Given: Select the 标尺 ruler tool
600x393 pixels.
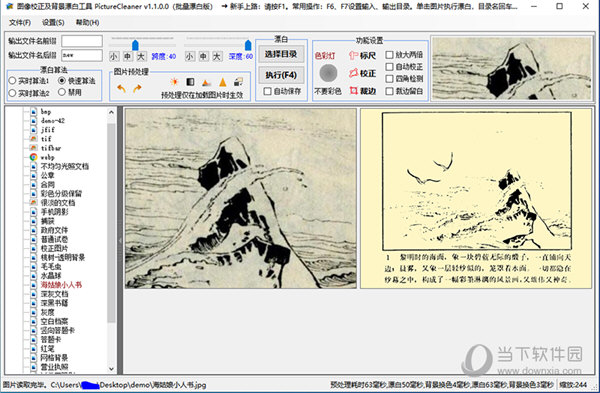Looking at the screenshot, I should click(x=362, y=55).
